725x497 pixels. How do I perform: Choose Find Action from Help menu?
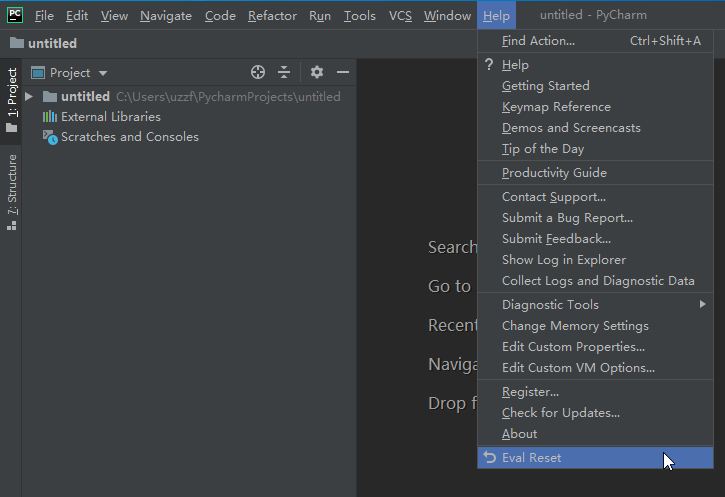point(596,41)
